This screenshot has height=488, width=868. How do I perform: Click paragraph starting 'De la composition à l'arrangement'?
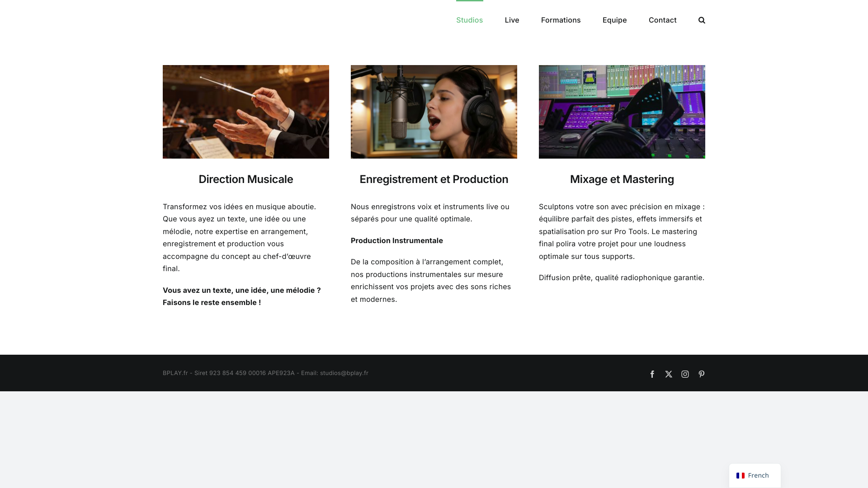431,281
